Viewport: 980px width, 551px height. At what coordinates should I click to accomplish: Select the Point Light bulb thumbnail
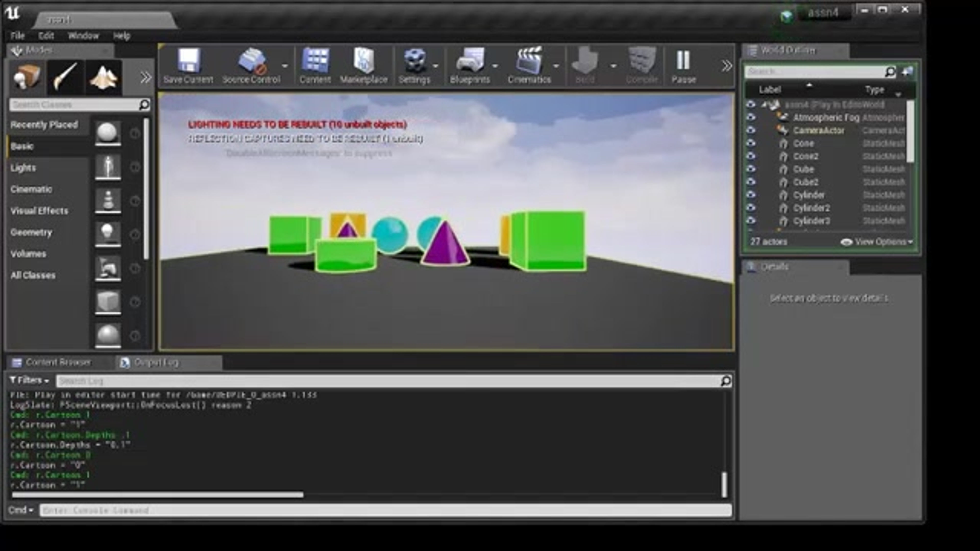[108, 234]
